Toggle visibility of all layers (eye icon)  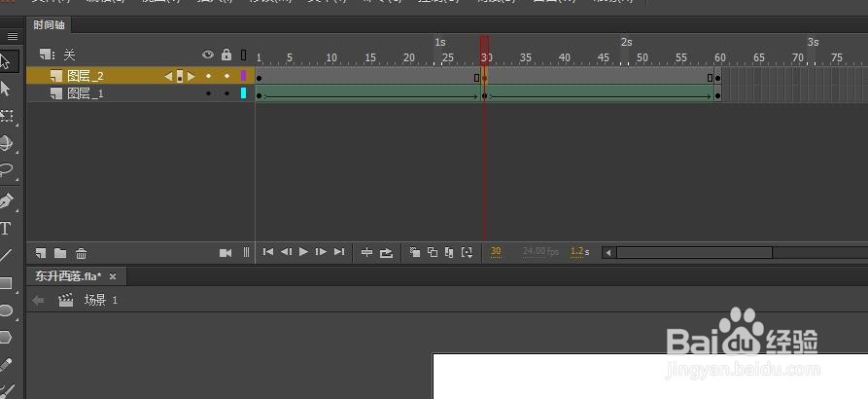tap(208, 54)
